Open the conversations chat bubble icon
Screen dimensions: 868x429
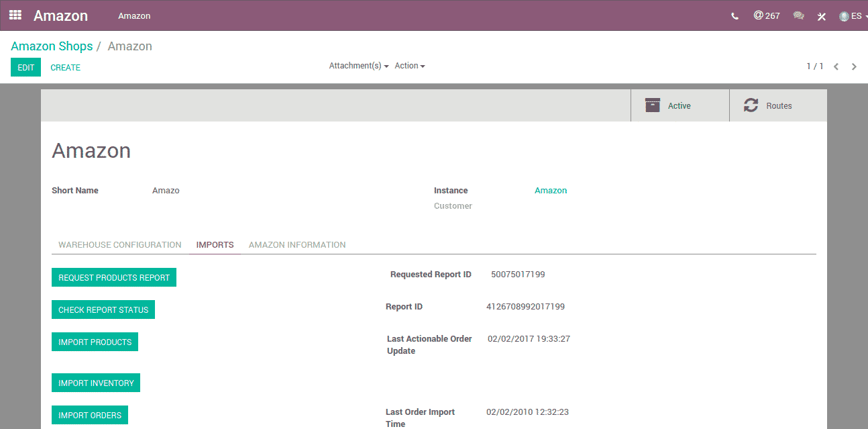(798, 16)
